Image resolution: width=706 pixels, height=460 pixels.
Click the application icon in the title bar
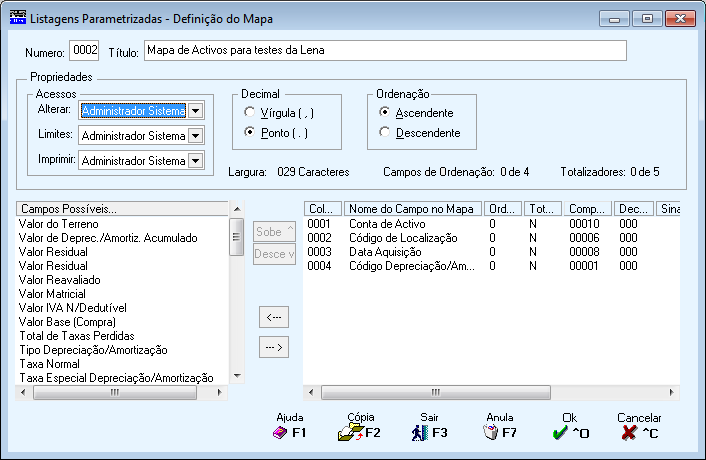point(18,18)
